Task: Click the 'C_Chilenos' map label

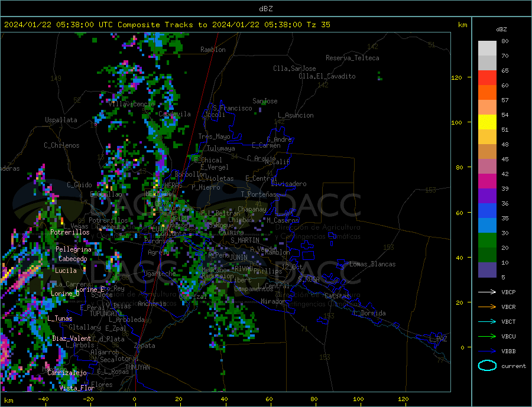Action: point(61,145)
